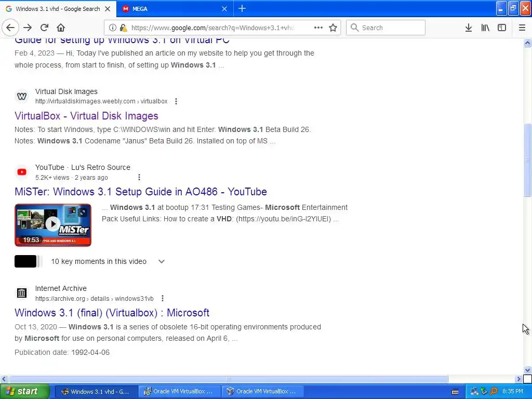Viewport: 532px width, 399px height.
Task: Open a new tab with plus button
Action: coord(242,8)
